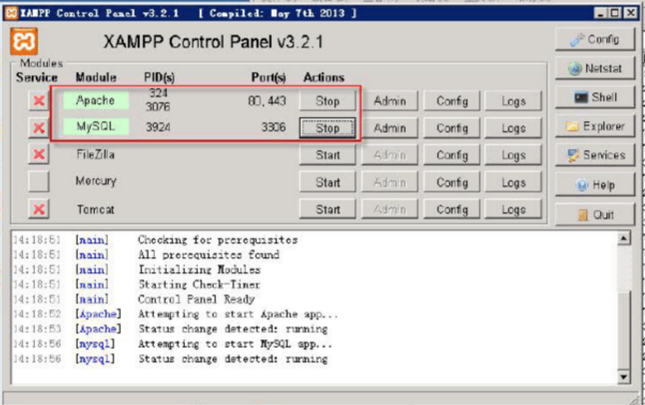Click Apache ports value 80, 443

pyautogui.click(x=267, y=101)
